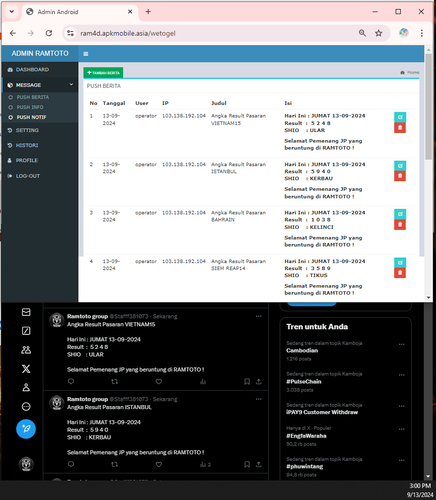436x500 pixels.
Task: Click the hamburger menu icon in the admin header
Action: point(86,54)
